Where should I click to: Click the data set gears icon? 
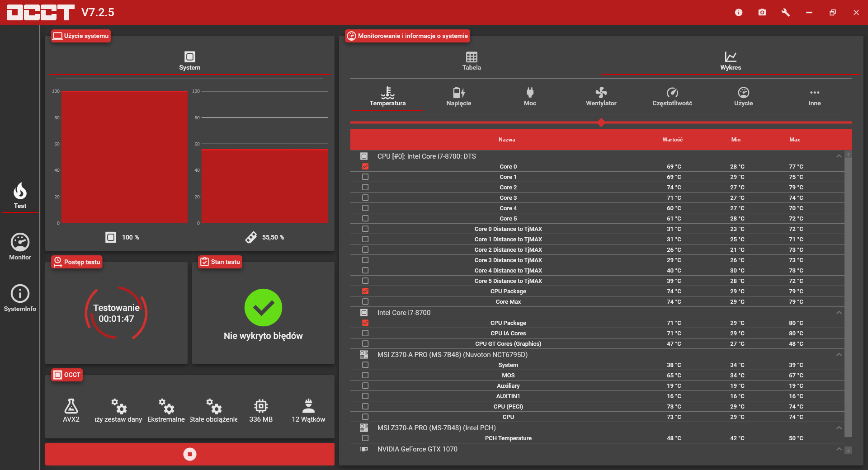119,406
